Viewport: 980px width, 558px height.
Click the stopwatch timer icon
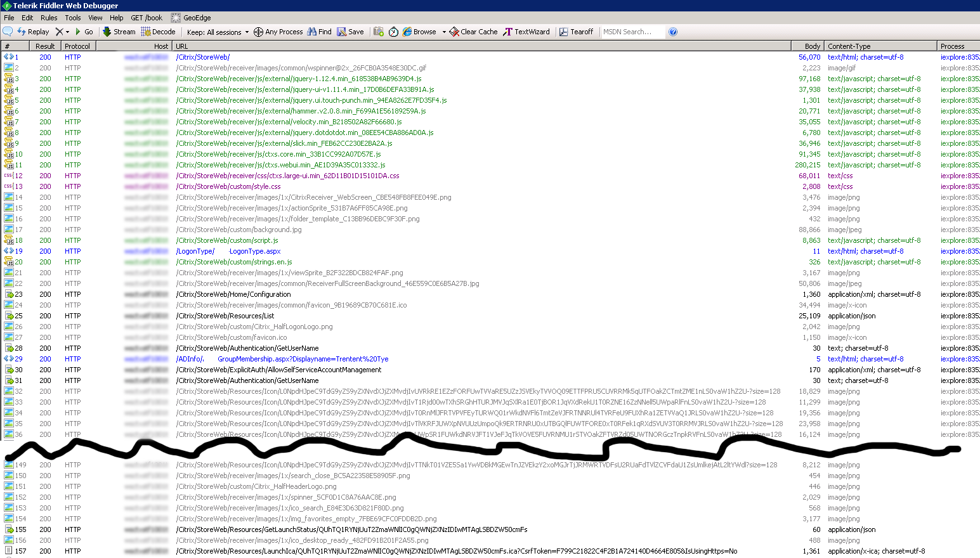tap(393, 32)
